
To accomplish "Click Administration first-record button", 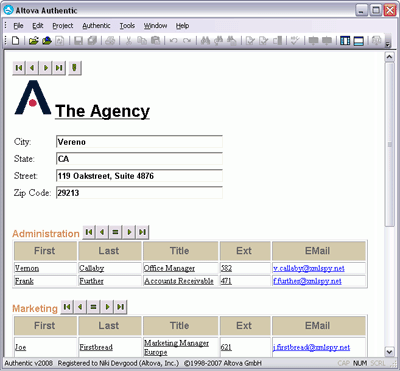I will click(89, 232).
